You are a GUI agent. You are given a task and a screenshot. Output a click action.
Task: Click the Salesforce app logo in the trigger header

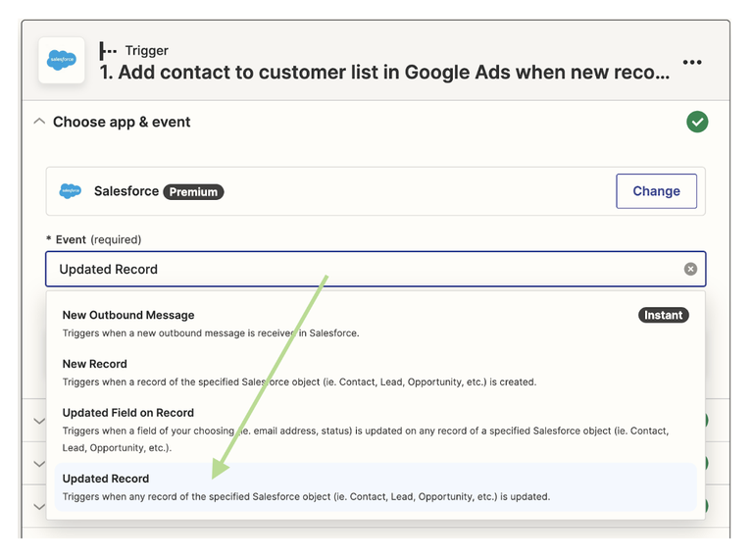click(x=62, y=60)
